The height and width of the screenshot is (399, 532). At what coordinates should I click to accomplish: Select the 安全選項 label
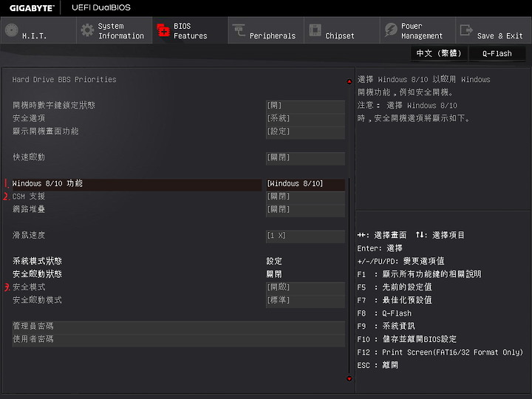pos(29,118)
